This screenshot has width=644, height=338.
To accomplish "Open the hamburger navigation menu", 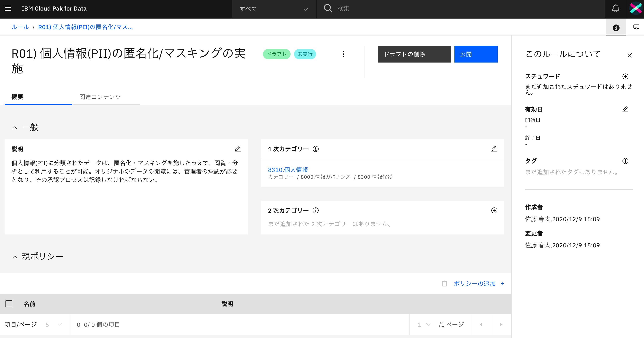I will pos(8,8).
